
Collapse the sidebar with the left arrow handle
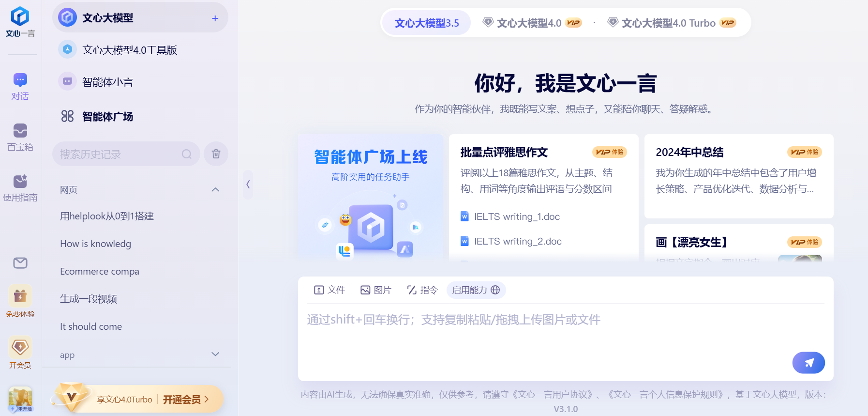[x=248, y=184]
